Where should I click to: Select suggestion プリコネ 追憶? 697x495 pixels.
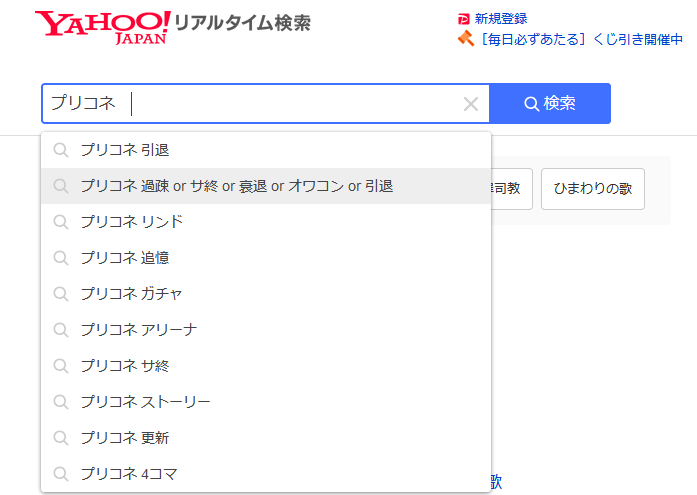(266, 258)
